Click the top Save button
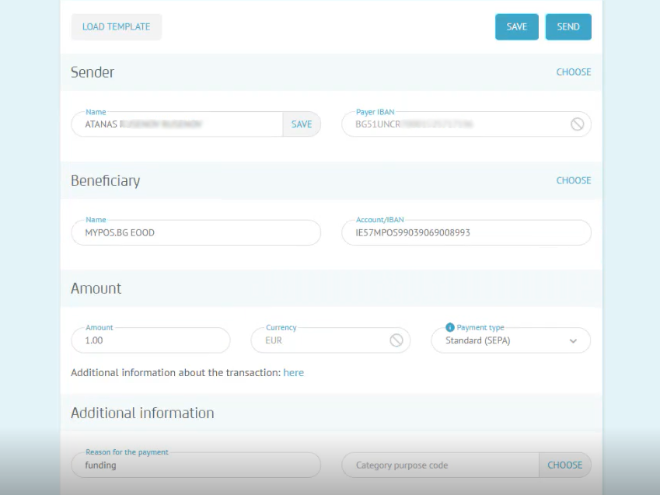Screen dimensions: 660x495 point(516,27)
